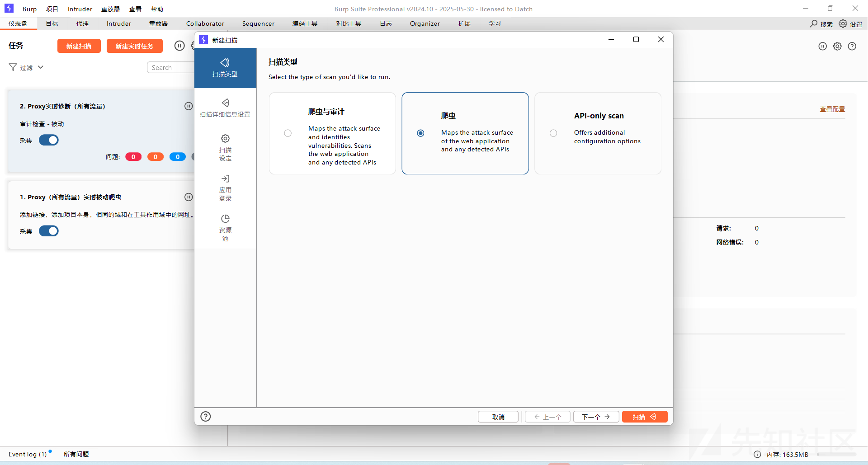Select the 爬虫 radio button
This screenshot has width=868, height=465.
click(421, 133)
